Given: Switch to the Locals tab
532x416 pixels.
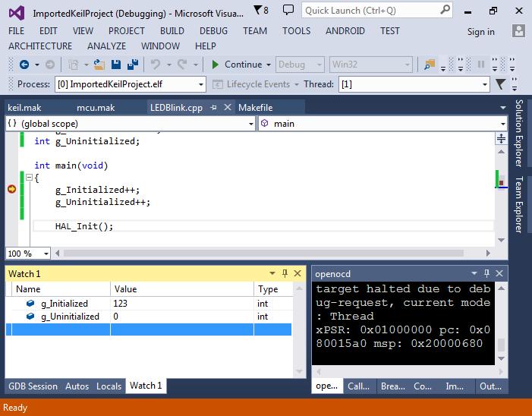Looking at the screenshot, I should point(109,386).
